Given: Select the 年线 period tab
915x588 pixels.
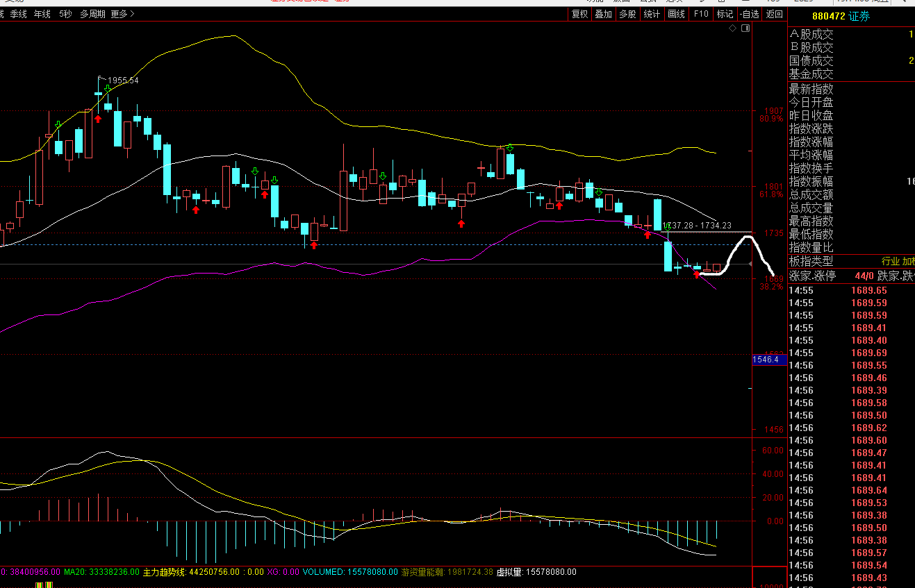Looking at the screenshot, I should click(x=42, y=14).
